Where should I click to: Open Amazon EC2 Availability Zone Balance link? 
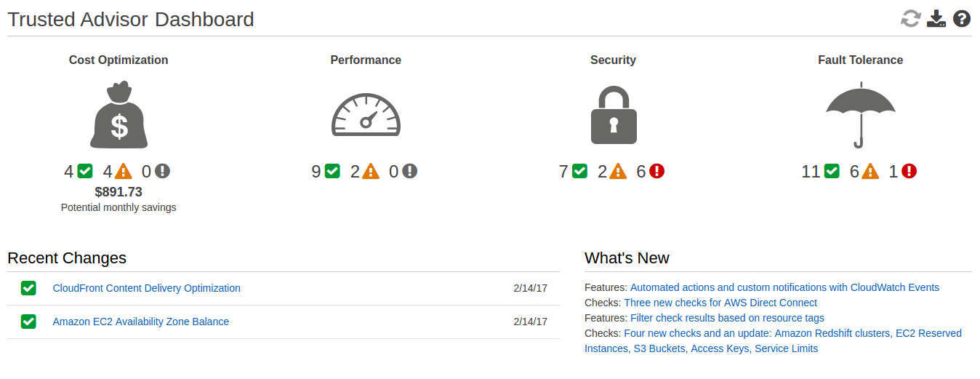[x=141, y=322]
